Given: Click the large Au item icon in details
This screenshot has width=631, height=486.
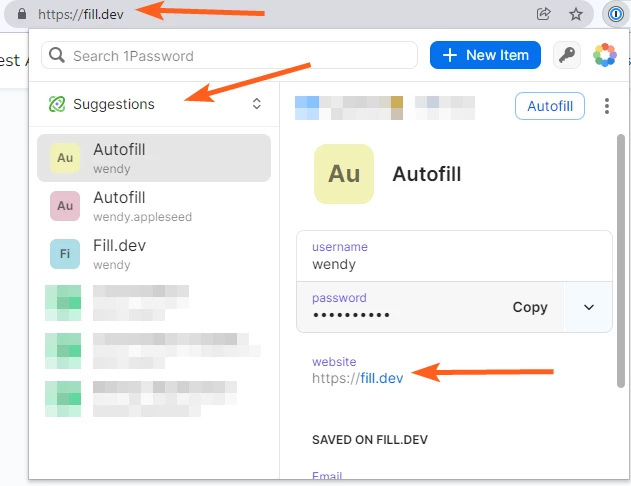Looking at the screenshot, I should pos(344,174).
